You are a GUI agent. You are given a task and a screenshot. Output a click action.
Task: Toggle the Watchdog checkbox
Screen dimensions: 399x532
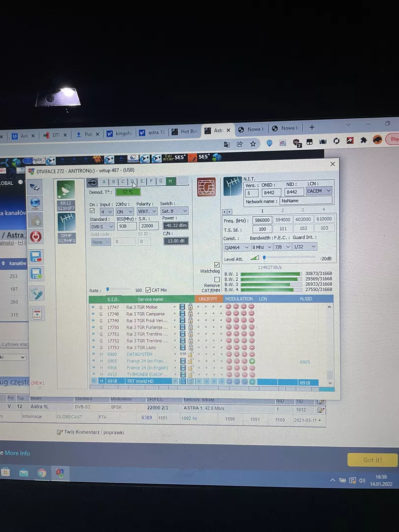tap(217, 265)
